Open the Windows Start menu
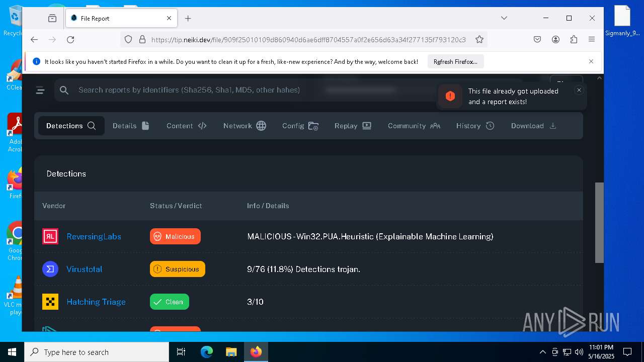 pos(12,352)
